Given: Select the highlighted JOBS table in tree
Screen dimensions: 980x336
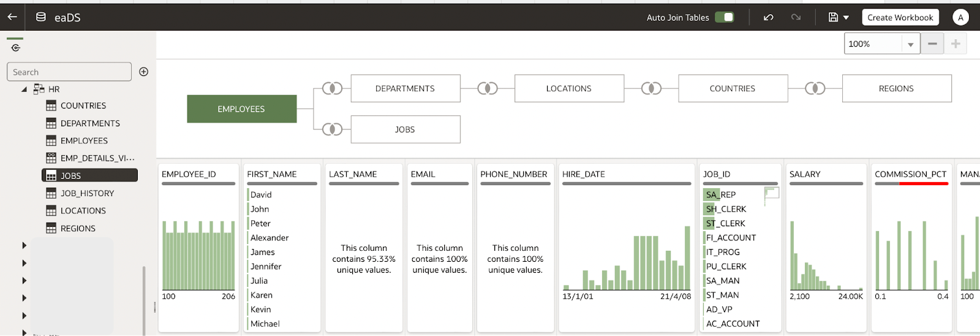Looking at the screenshot, I should point(89,175).
